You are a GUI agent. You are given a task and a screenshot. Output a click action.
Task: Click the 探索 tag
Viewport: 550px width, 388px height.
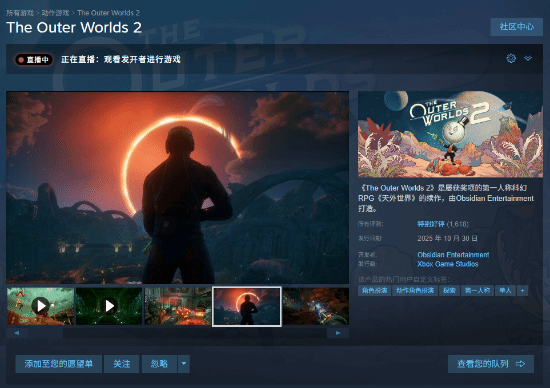449,290
